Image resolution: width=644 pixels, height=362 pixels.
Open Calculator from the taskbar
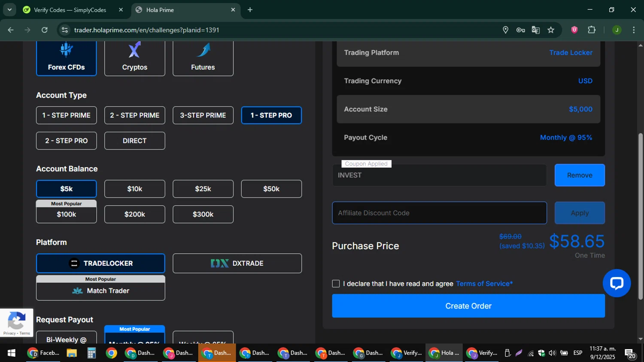[x=91, y=353]
